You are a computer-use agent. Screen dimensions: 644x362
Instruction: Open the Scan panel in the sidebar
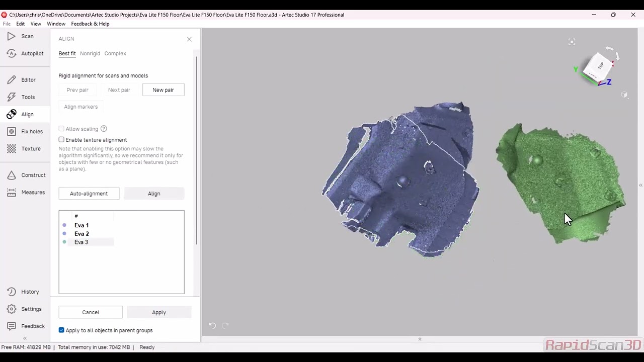coord(21,36)
